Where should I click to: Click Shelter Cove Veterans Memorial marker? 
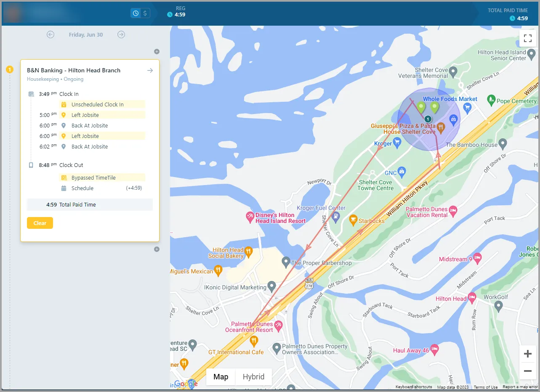453,72
